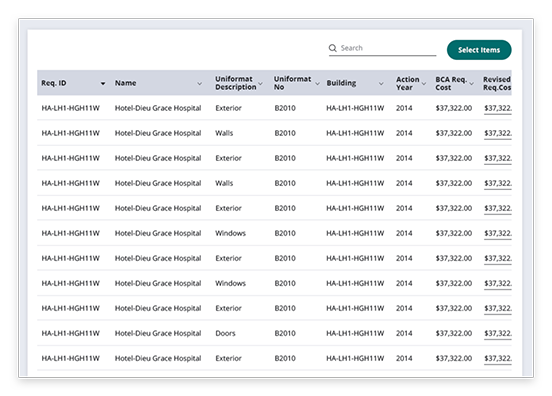Click the Uniformat No header label
Image resolution: width=552 pixels, height=396 pixels.
(x=292, y=83)
